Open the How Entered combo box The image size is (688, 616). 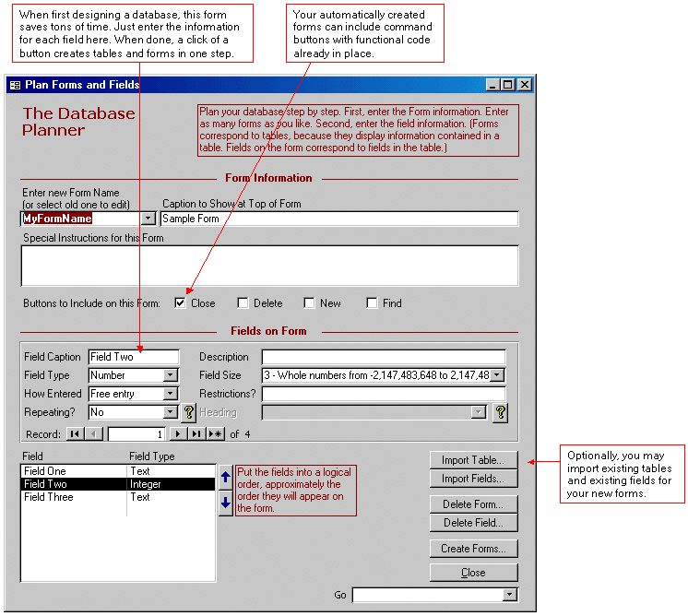coord(171,394)
